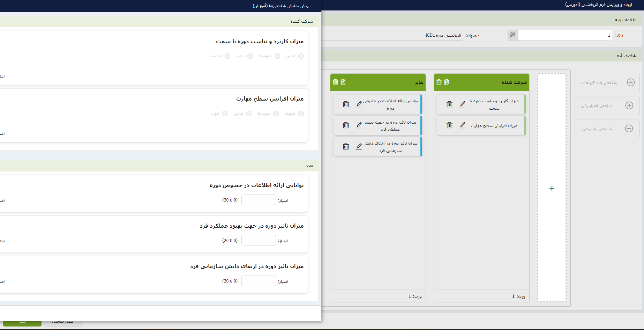
Task: Select ضعیف radio for میزان کاربرد question
Action: point(227,56)
